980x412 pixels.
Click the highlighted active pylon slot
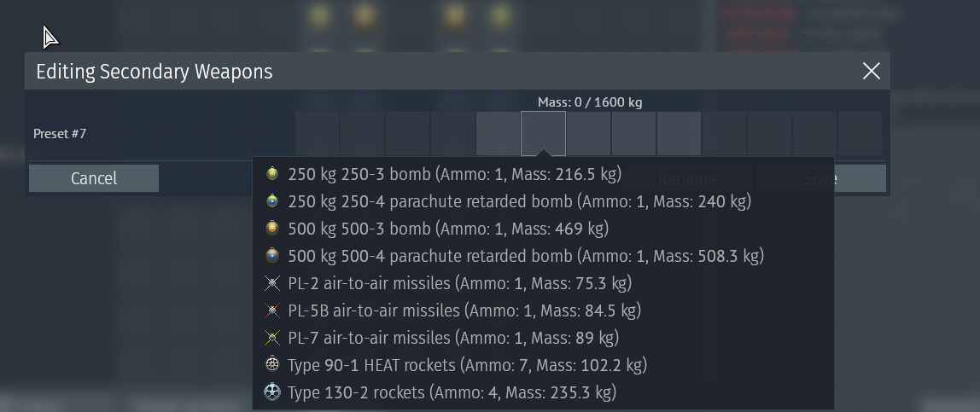(x=543, y=134)
